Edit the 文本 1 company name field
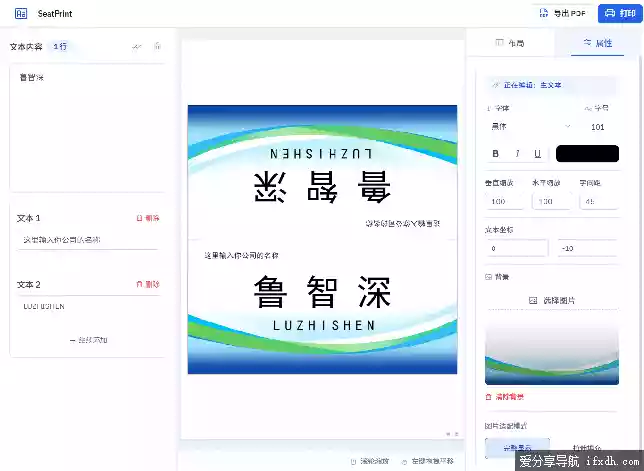644x471 pixels. (x=87, y=240)
